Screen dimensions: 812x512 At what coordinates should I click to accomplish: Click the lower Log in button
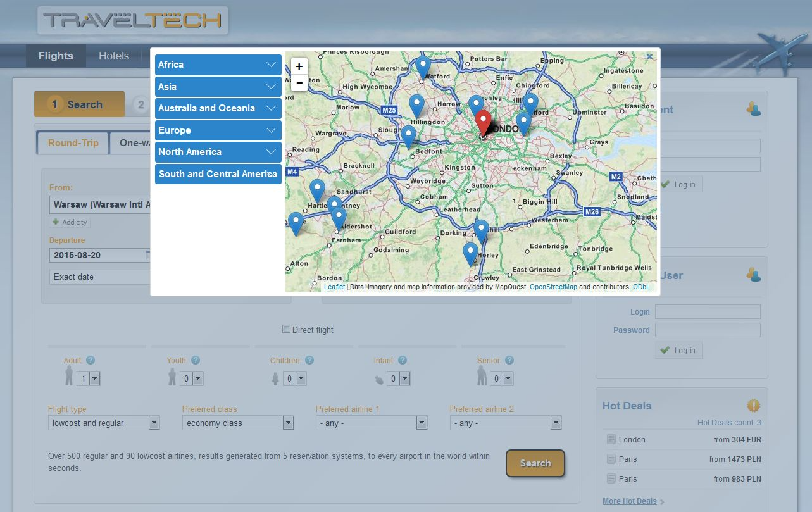coord(678,350)
